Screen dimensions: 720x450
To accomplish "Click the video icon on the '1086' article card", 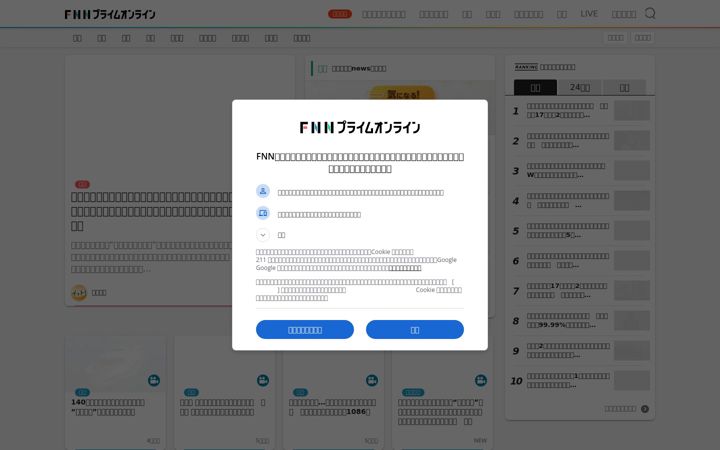I will point(372,380).
